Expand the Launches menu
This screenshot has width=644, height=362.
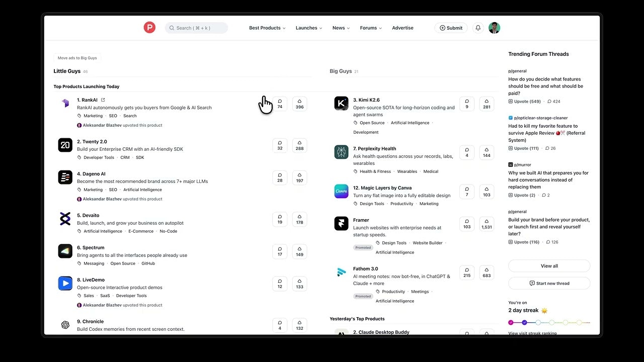309,28
